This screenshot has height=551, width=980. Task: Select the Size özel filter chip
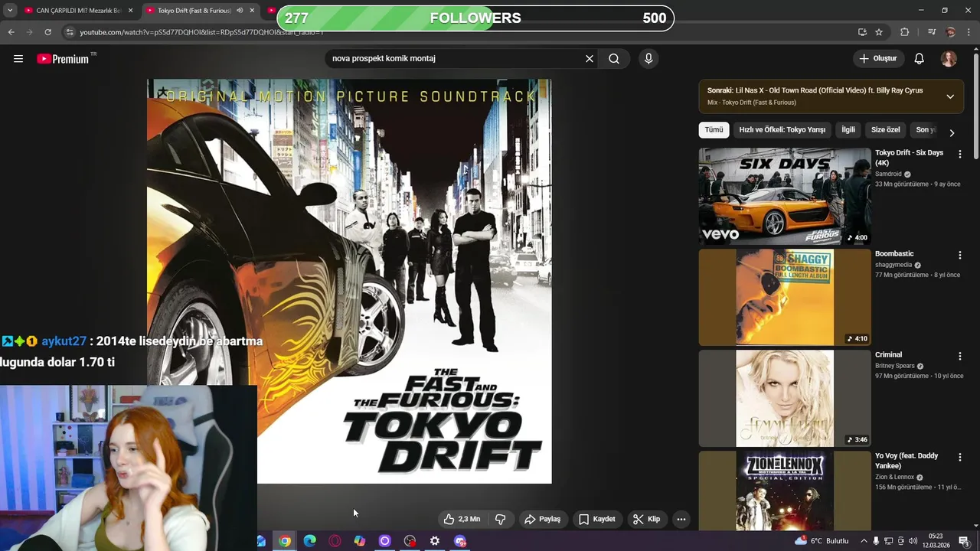[x=885, y=130]
